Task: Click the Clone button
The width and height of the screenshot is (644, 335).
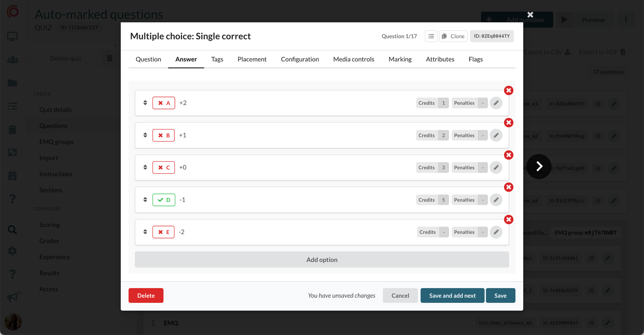Action: click(x=453, y=36)
